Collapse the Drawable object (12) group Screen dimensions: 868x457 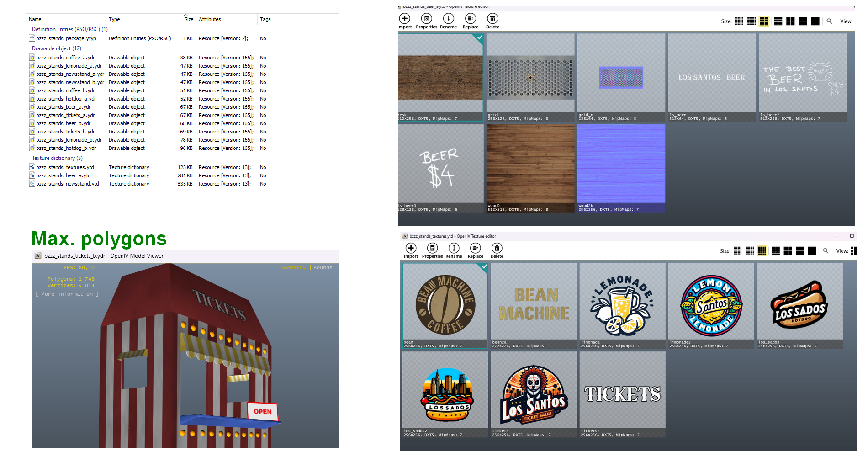[x=56, y=48]
